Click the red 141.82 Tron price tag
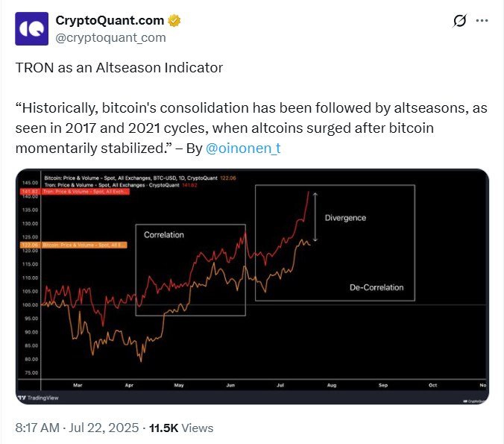The image size is (504, 444). click(29, 192)
